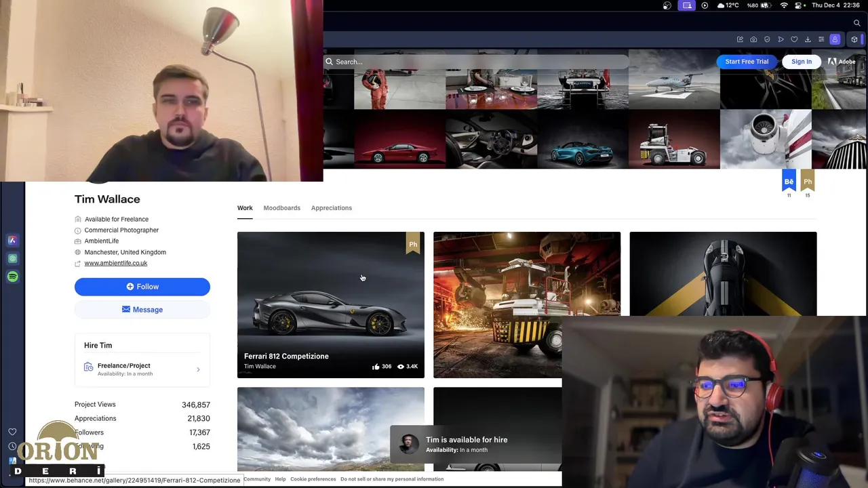Click the 17,367 followers count

tap(199, 432)
